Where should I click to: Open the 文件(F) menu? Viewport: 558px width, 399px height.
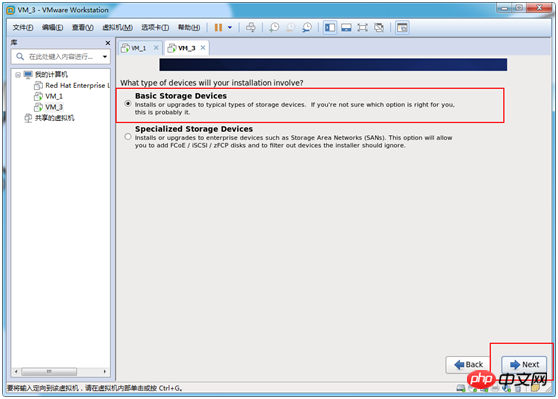23,27
